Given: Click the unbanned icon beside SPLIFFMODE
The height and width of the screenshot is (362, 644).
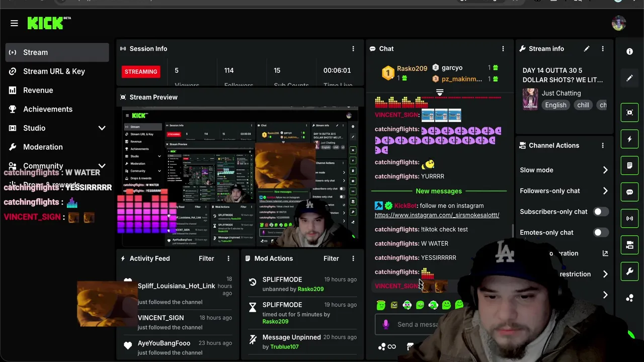Looking at the screenshot, I should point(253,282).
